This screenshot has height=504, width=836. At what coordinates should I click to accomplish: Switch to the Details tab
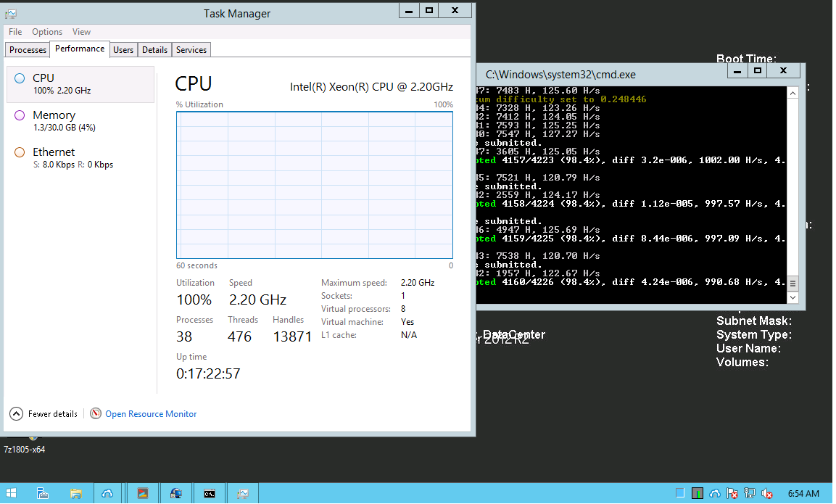(154, 49)
